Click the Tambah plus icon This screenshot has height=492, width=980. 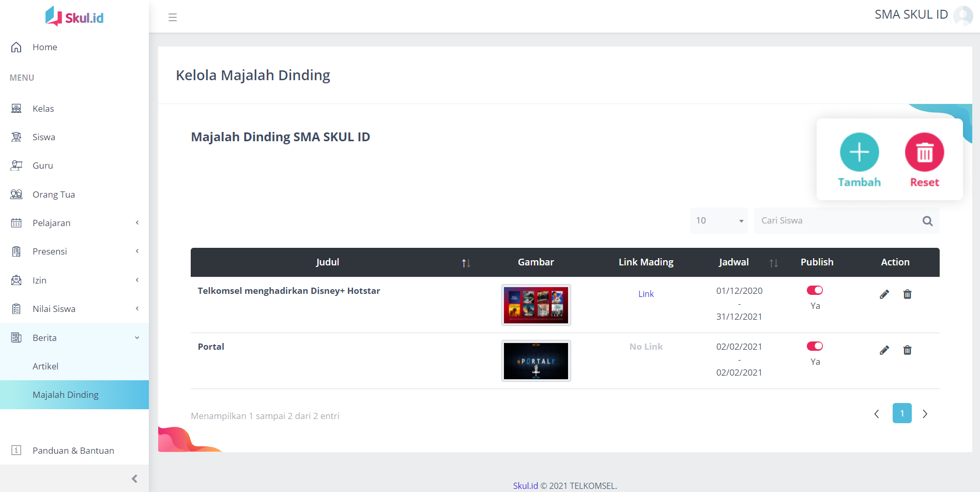859,152
